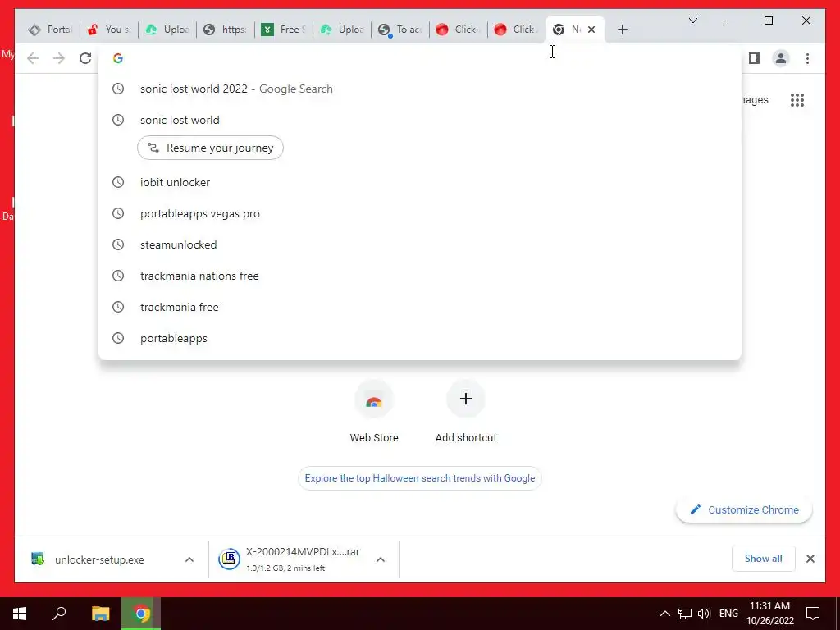This screenshot has width=840, height=630.
Task: Click Chrome icon in taskbar
Action: click(x=141, y=614)
